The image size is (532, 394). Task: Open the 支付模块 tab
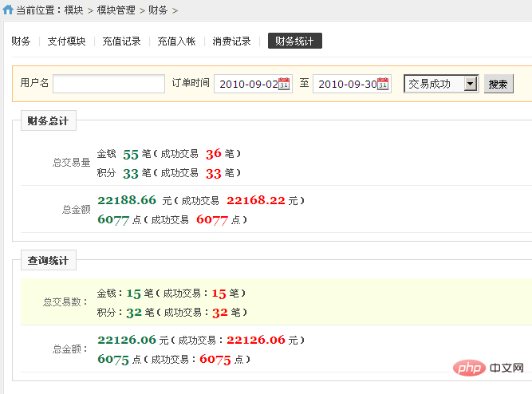66,41
